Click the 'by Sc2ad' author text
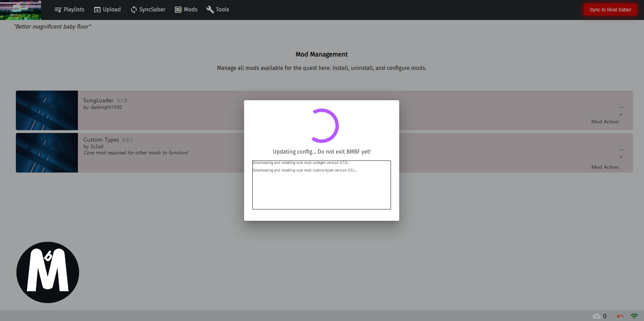This screenshot has width=644, height=321. point(93,146)
